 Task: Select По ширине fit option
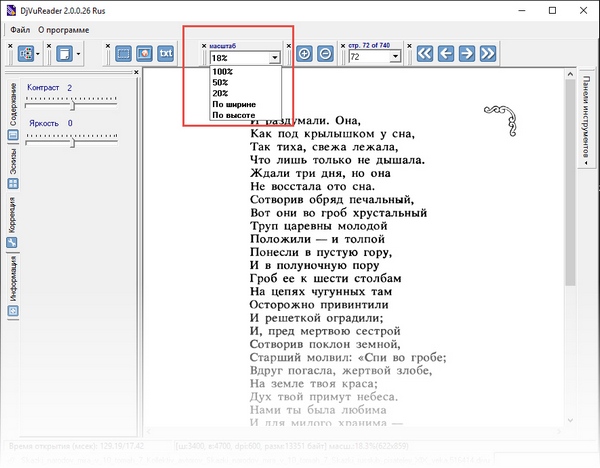coord(234,104)
